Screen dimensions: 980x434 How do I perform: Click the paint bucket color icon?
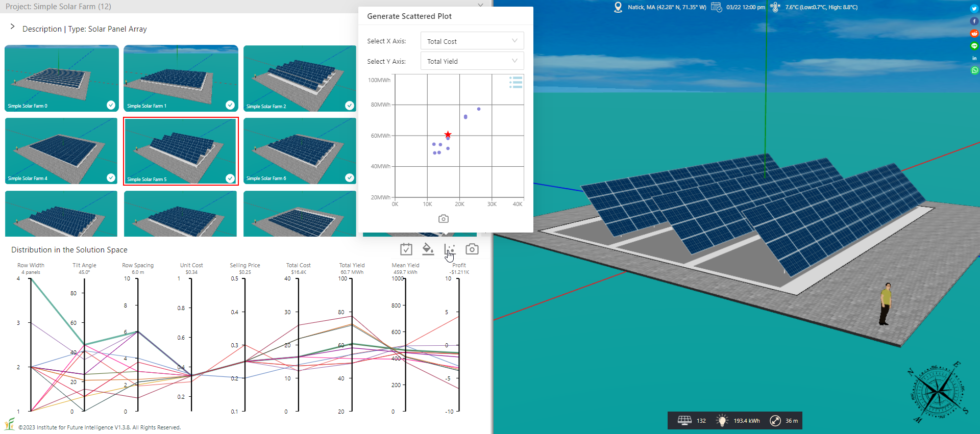pyautogui.click(x=428, y=249)
